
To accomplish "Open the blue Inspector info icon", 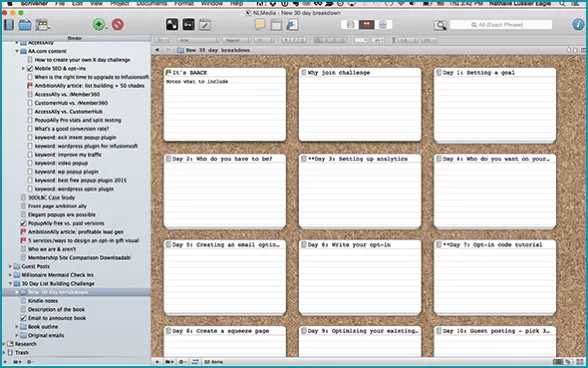I will (578, 25).
